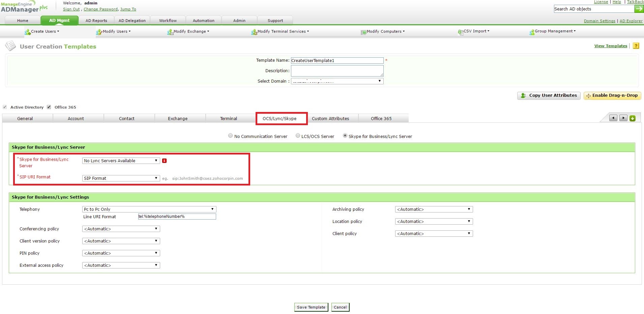Open the Modify Computers menu

[383, 32]
